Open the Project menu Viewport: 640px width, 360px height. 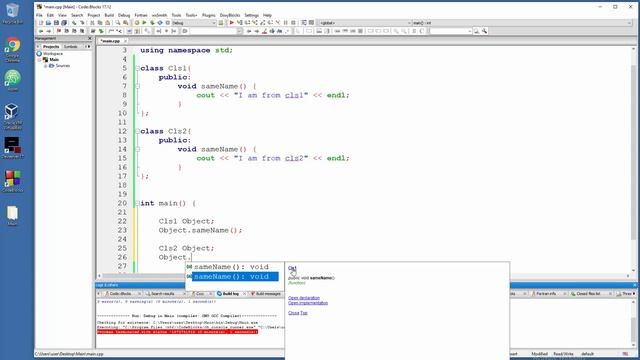pyautogui.click(x=93, y=15)
